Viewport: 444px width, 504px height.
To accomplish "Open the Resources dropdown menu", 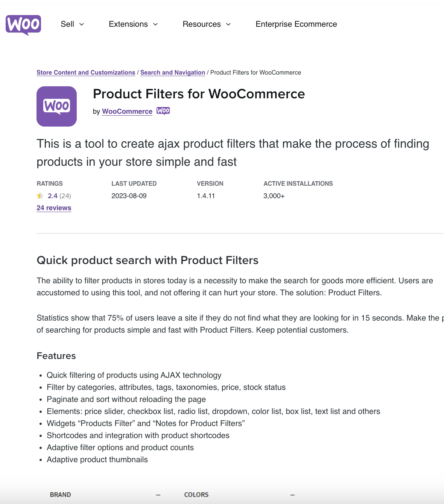I will click(201, 24).
